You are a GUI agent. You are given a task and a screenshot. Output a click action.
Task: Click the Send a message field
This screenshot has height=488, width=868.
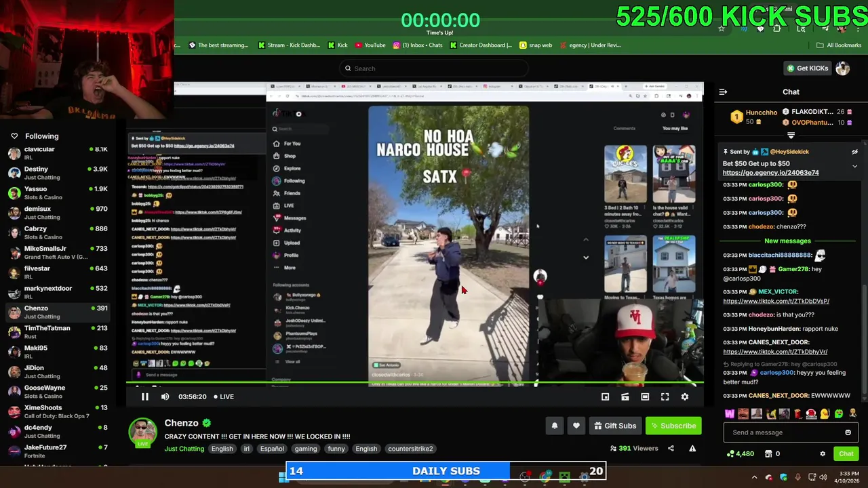click(x=791, y=432)
